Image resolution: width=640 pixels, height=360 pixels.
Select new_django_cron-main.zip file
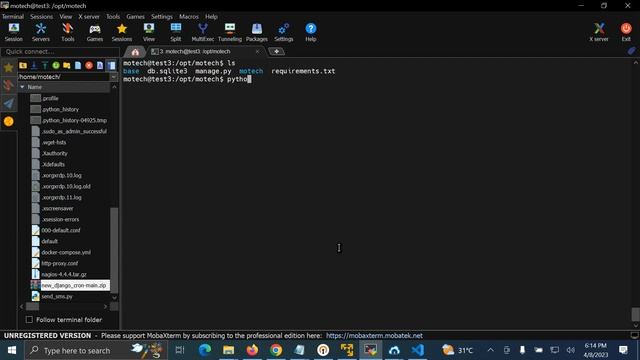coord(73,285)
